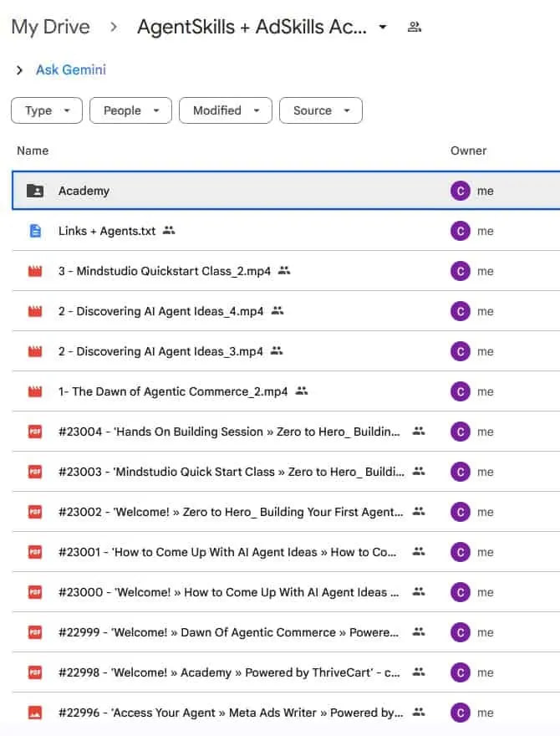Click the shared people icon next to folder title
560x736 pixels.
point(414,27)
